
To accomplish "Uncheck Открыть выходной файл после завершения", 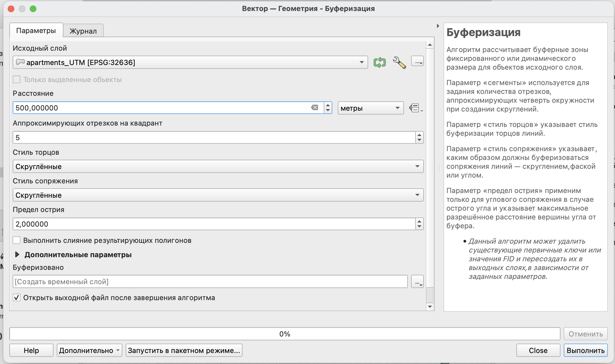I will coord(17,298).
